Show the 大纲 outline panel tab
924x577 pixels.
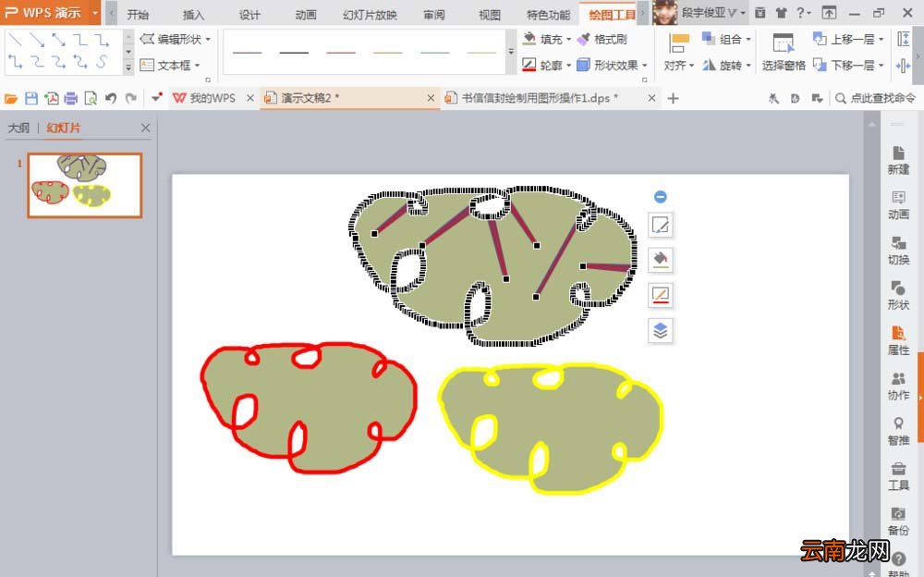18,128
